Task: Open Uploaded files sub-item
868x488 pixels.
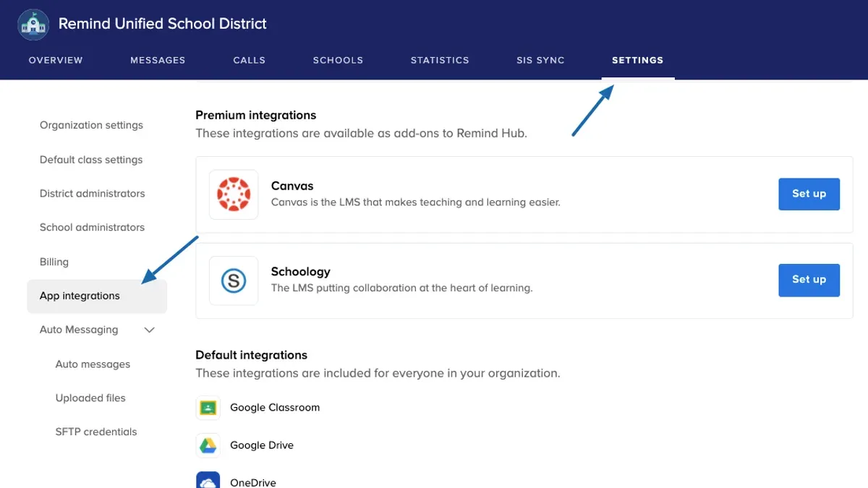Action: (90, 398)
